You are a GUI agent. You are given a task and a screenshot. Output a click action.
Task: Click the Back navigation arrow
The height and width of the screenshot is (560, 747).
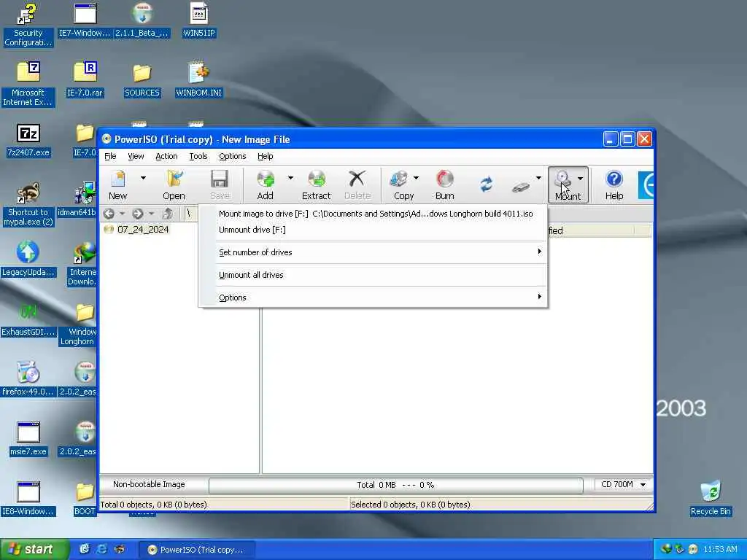click(109, 214)
